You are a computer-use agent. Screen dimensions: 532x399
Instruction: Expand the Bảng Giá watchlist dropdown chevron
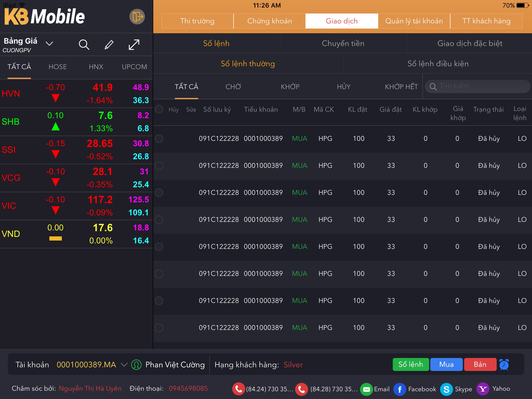(x=49, y=43)
